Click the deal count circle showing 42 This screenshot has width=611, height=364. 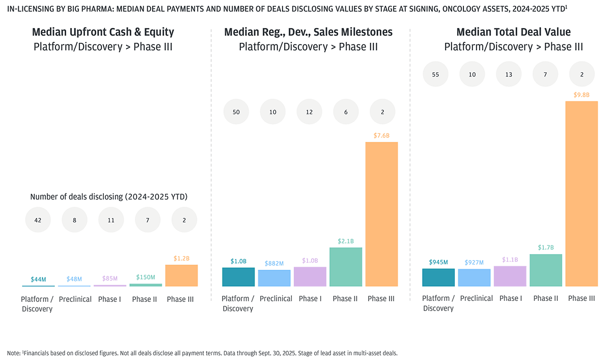click(x=38, y=220)
